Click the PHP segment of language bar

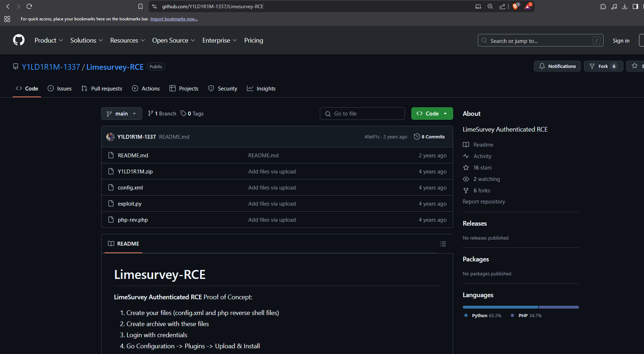559,307
